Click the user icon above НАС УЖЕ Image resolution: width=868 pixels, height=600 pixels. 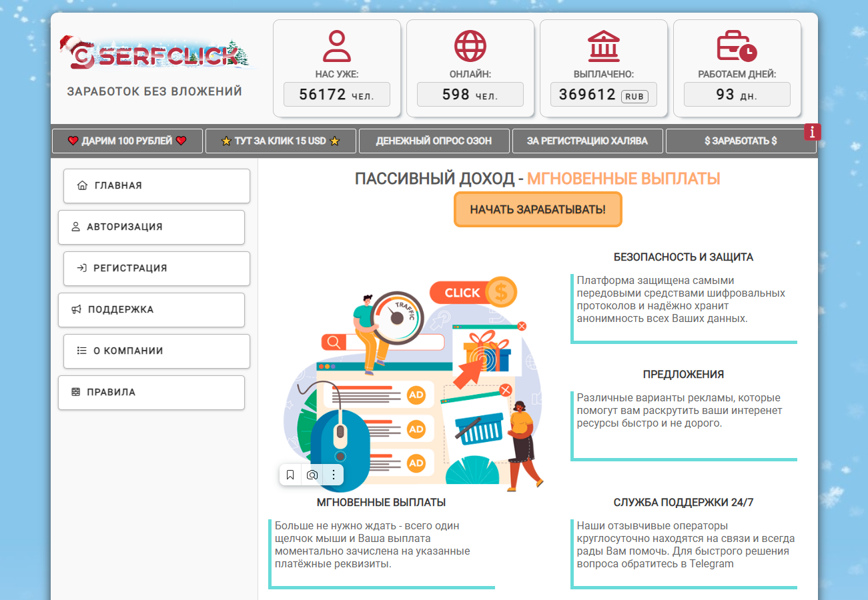(337, 47)
